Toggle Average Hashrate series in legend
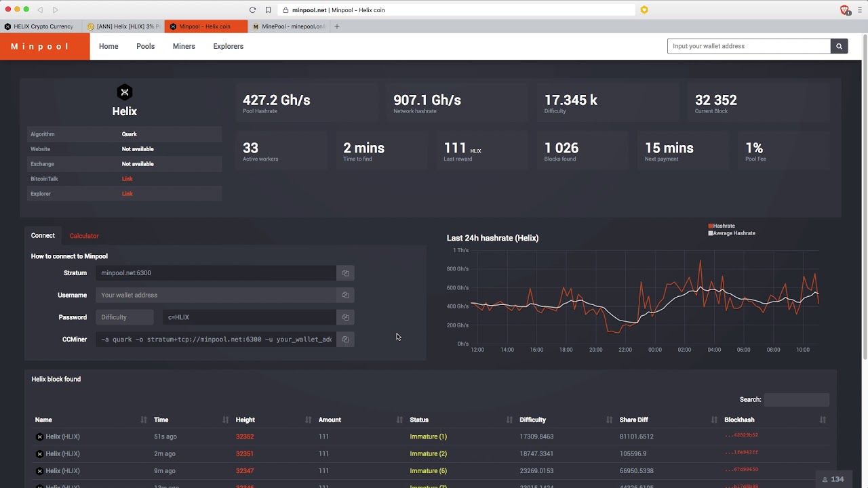The width and height of the screenshot is (868, 488). pos(732,233)
